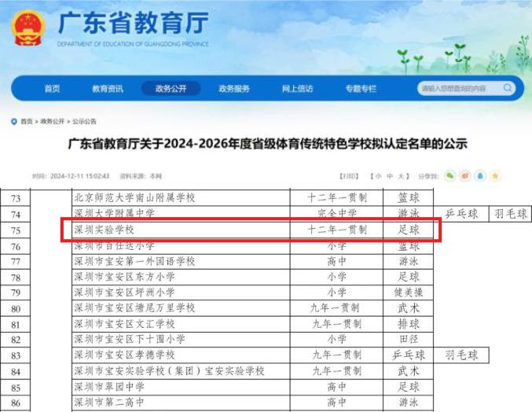The image size is (532, 412).
Task: Click 公示公告 in the breadcrumb
Action: pyautogui.click(x=85, y=122)
